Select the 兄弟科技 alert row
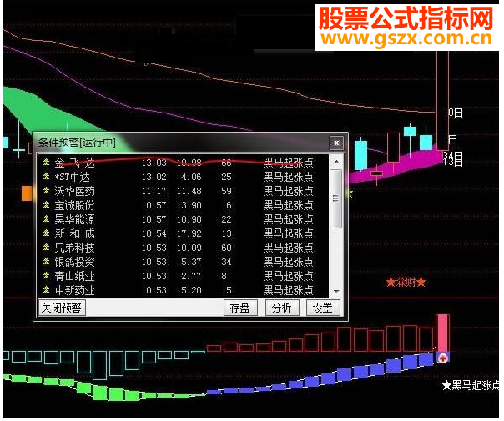This screenshot has height=421, width=504. (x=184, y=248)
